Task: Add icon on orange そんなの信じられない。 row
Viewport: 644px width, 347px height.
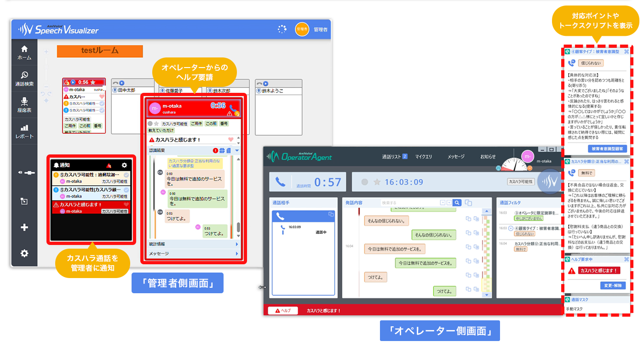Action: tap(477, 219)
